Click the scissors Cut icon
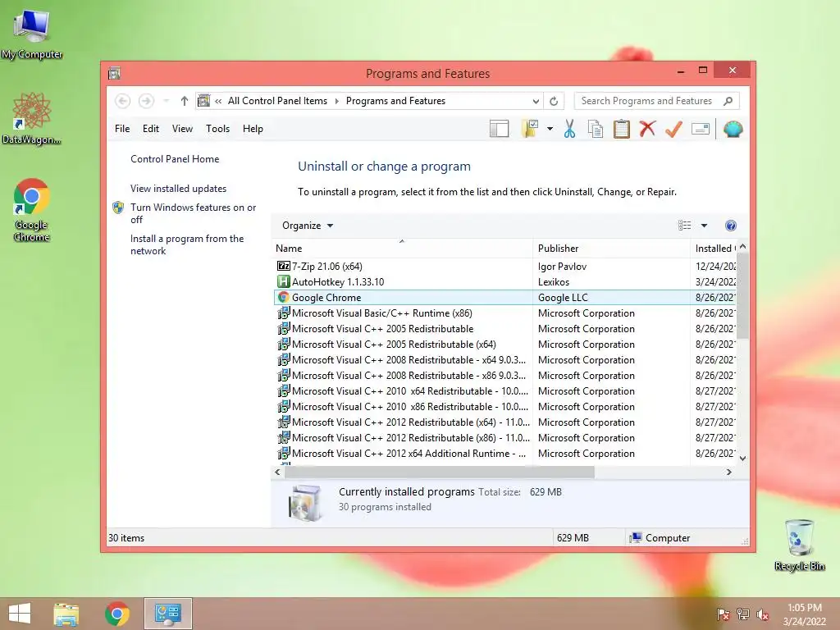This screenshot has width=840, height=630. coord(569,129)
